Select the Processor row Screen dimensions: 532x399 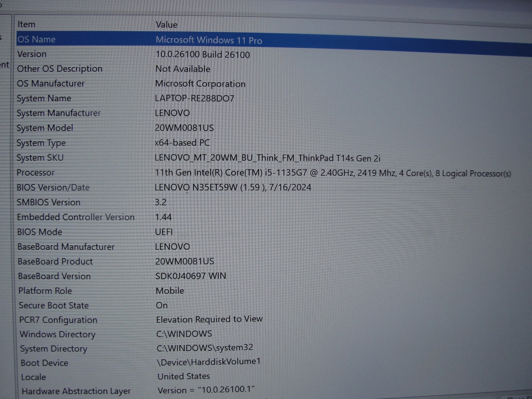point(36,172)
